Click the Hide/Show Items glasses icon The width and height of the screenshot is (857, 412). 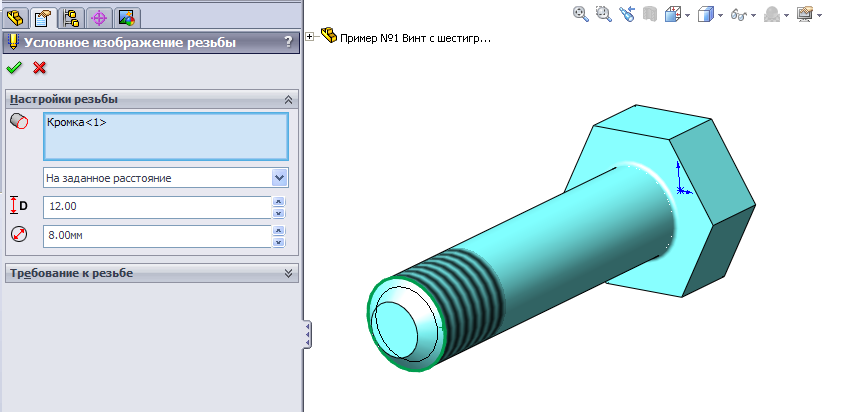[739, 15]
